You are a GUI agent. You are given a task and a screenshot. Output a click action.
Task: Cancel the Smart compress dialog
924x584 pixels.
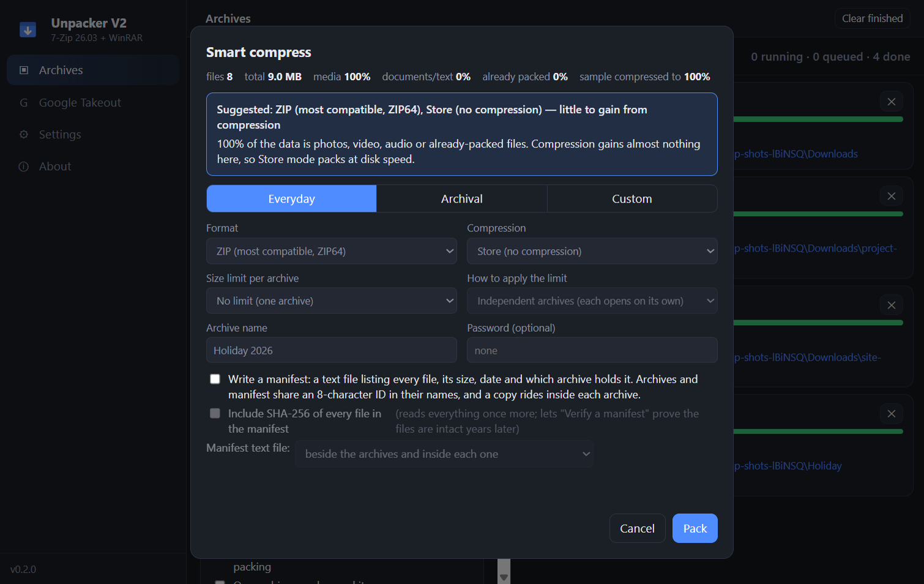[637, 528]
